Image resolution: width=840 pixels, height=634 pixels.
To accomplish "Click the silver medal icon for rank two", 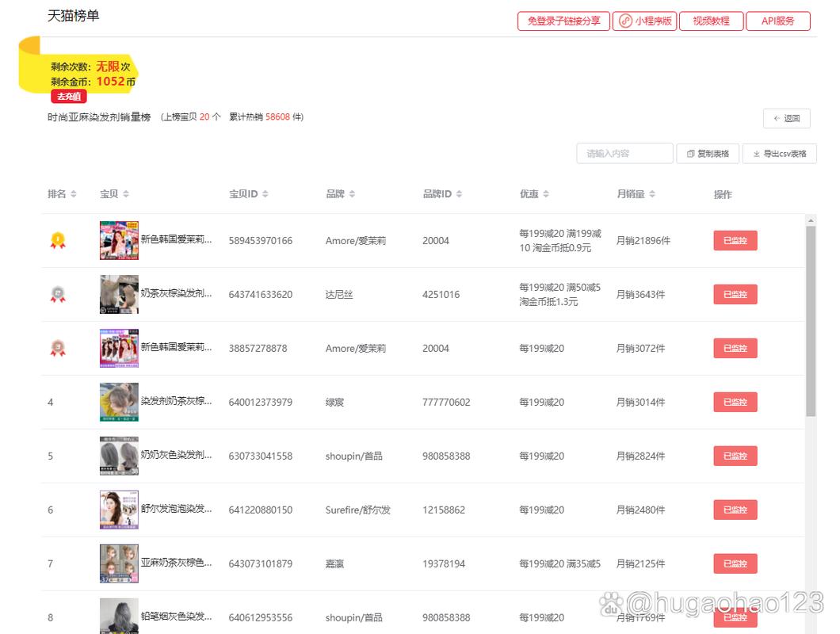I will (x=58, y=294).
